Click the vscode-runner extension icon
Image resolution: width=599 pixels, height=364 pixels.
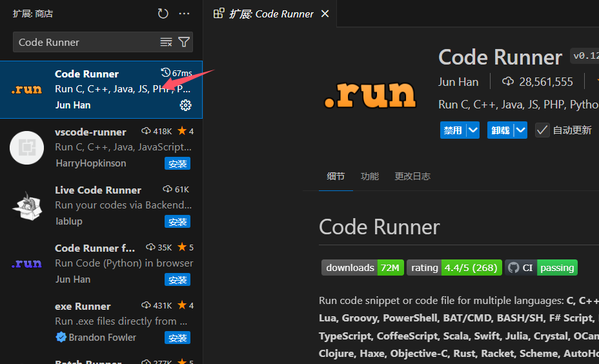pyautogui.click(x=26, y=148)
